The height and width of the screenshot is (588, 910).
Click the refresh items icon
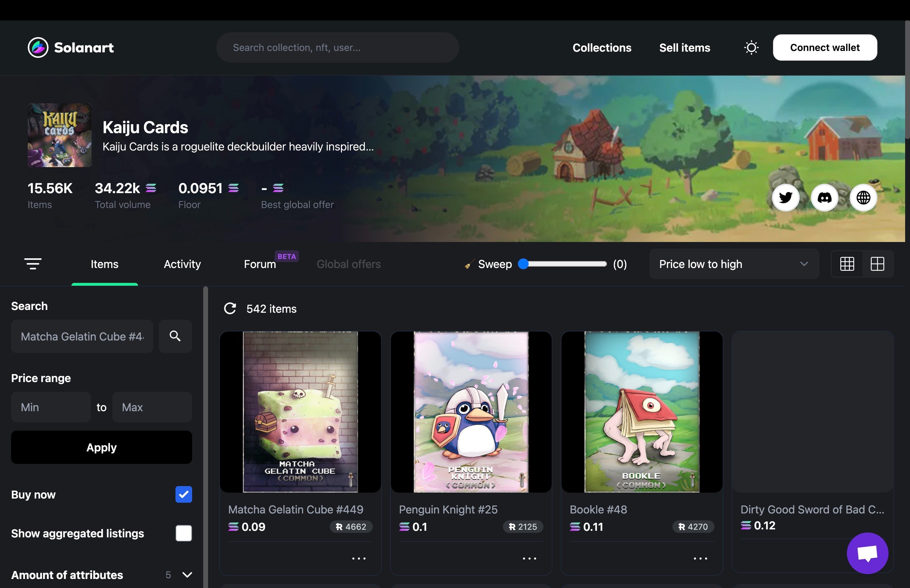click(x=230, y=309)
